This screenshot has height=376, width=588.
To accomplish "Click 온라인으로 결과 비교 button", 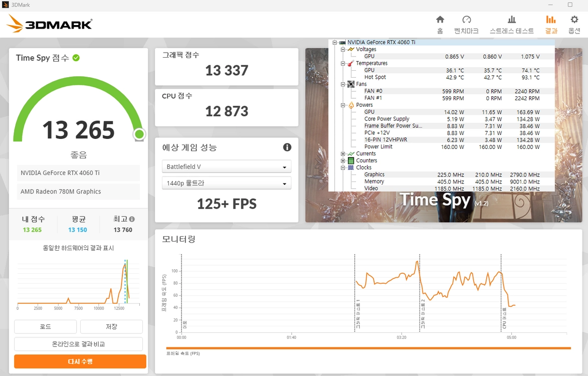I will pyautogui.click(x=78, y=344).
